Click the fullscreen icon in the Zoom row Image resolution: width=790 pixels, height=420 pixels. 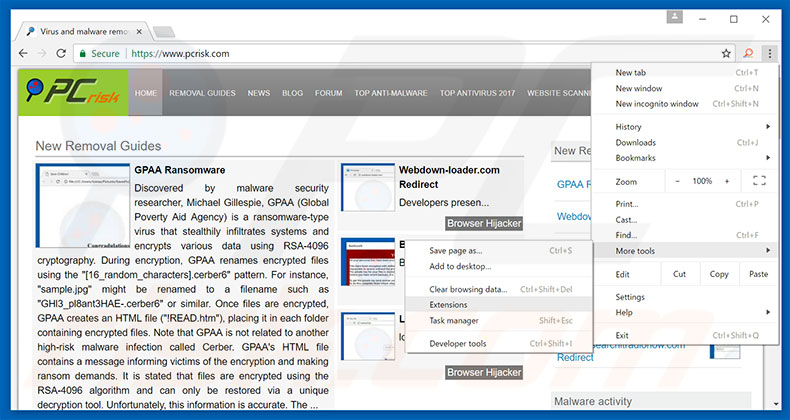click(x=759, y=181)
